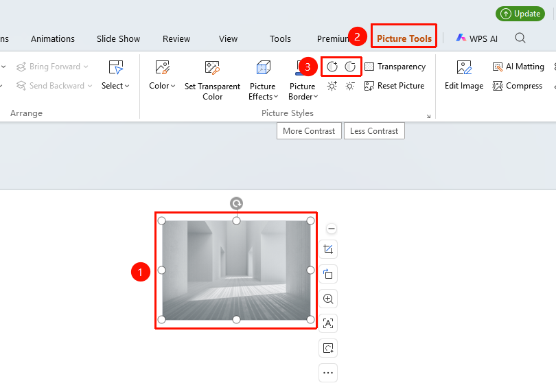This screenshot has width=556, height=392.
Task: Click the Transparency button
Action: click(x=395, y=67)
